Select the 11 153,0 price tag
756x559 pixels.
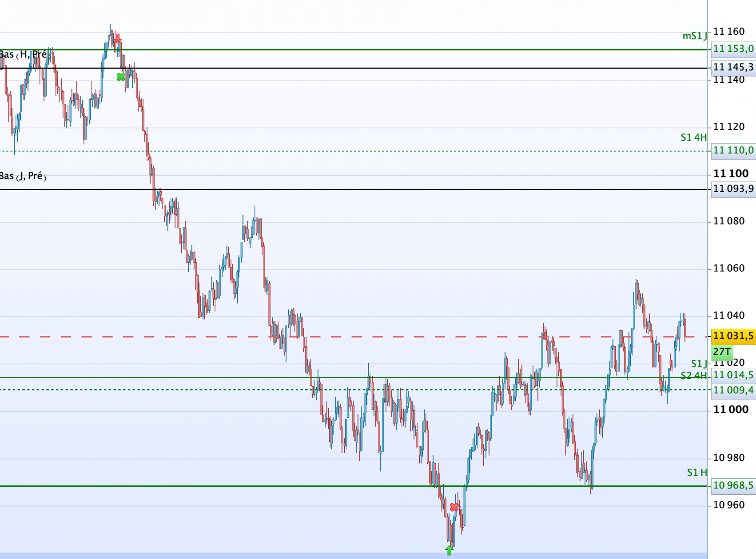point(733,49)
